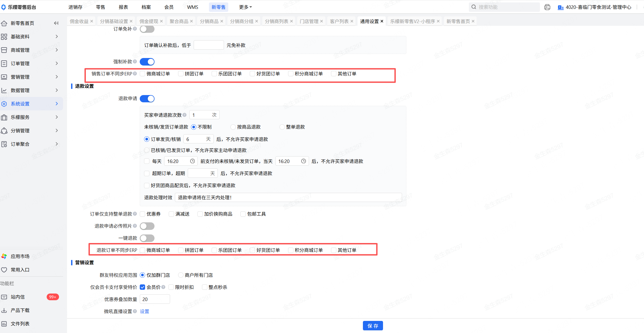This screenshot has height=333, width=644.
Task: Collapse the sidebar with arrow icon
Action: coord(56,23)
